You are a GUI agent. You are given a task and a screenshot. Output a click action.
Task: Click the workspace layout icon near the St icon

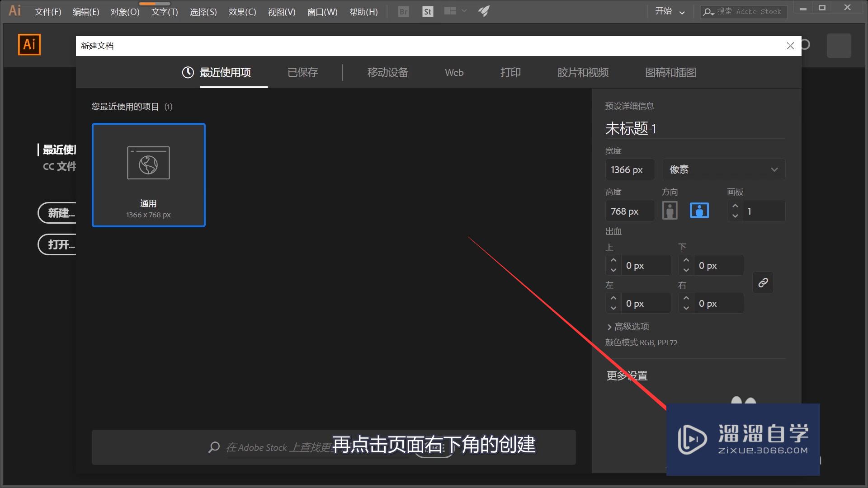(x=450, y=11)
